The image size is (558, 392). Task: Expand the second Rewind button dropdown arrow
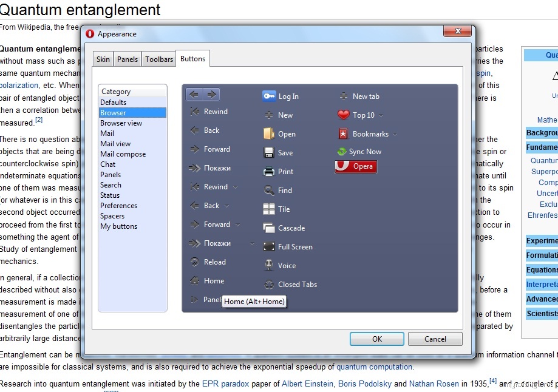click(x=235, y=187)
